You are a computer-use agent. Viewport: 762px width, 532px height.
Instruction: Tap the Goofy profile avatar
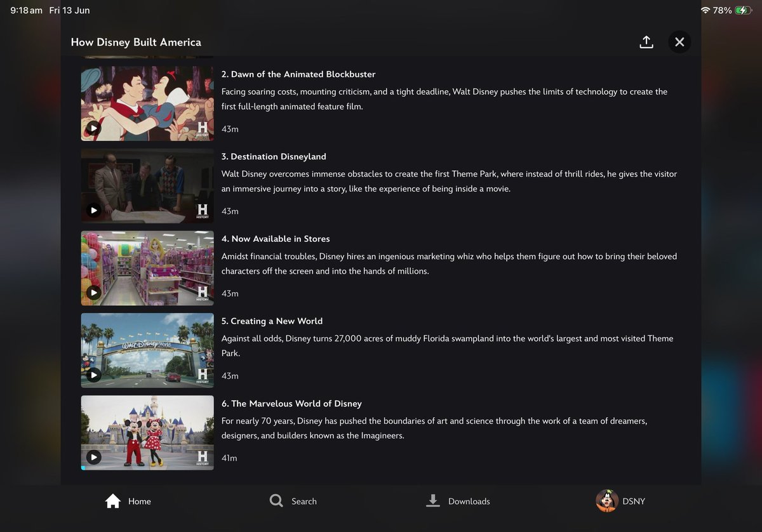pos(606,501)
